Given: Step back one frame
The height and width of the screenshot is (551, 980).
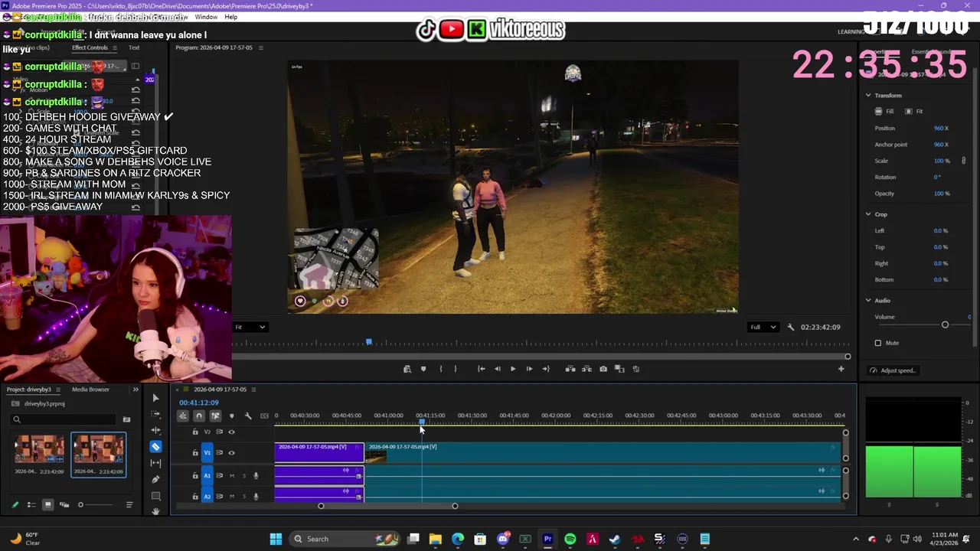Looking at the screenshot, I should (x=497, y=369).
